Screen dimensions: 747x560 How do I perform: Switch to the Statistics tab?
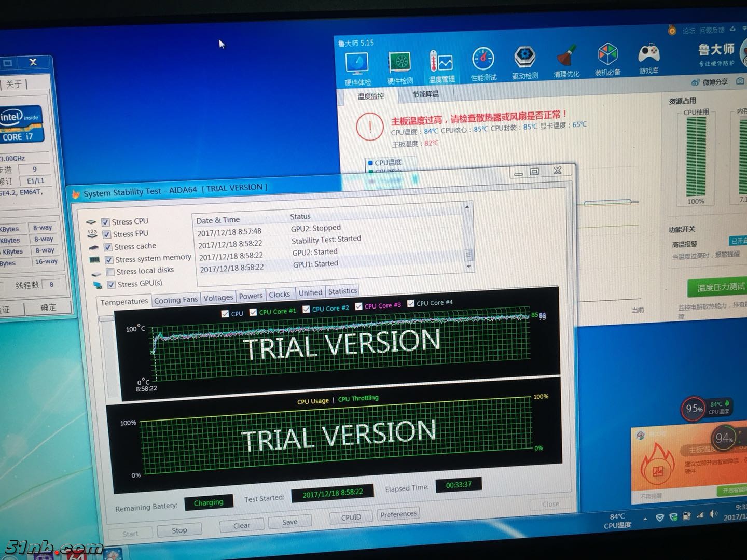342,291
